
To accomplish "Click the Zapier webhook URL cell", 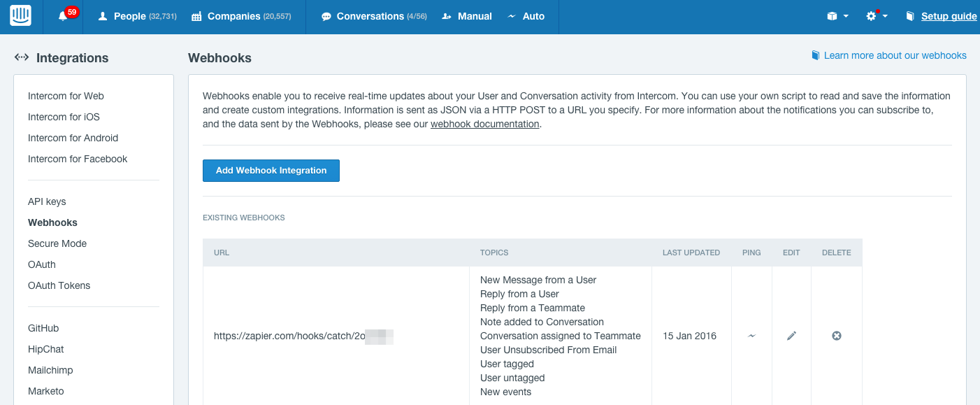I will [304, 336].
